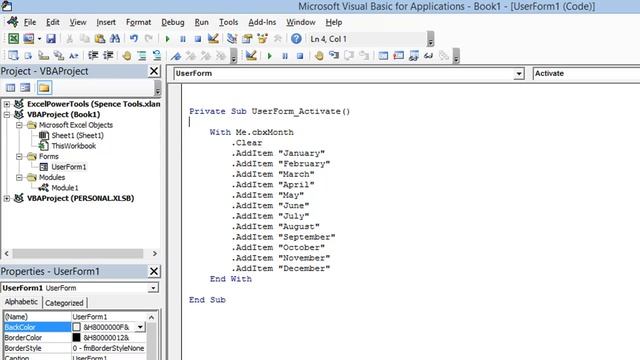Screen dimensions: 640x360
Task: Click the blue Help question mark icon
Action: [296, 39]
